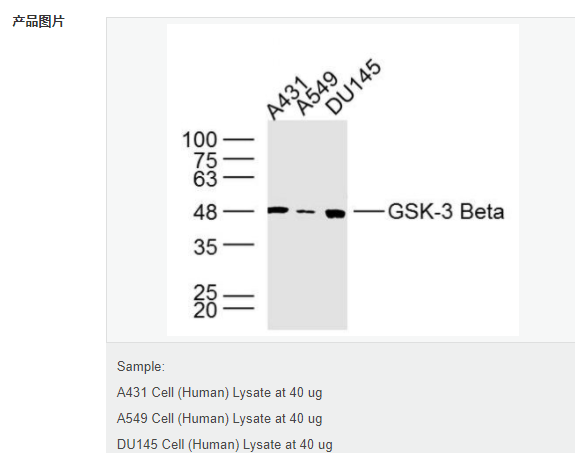Click the 75 kDa marker label
575x453 pixels.
[205, 161]
